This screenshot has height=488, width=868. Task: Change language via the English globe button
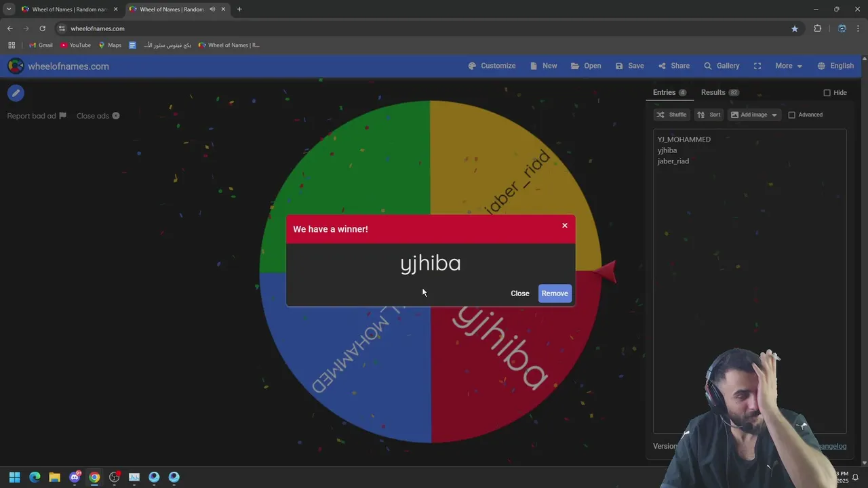point(835,66)
